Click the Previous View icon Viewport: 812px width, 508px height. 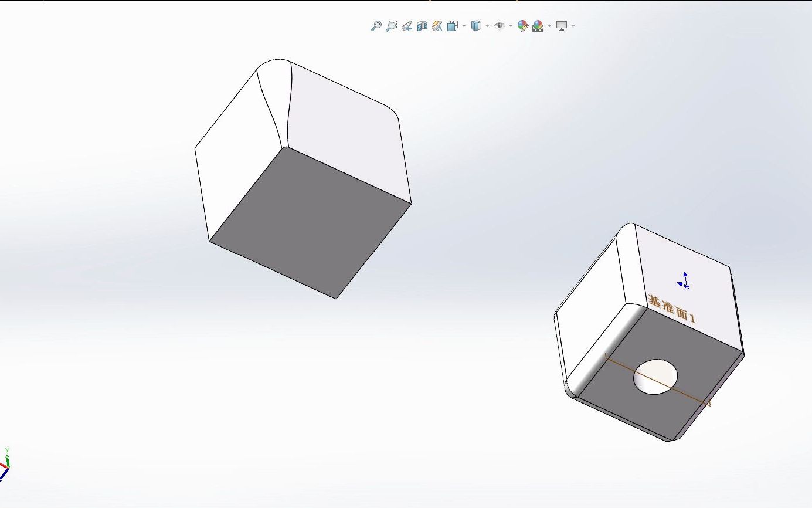[x=407, y=26]
